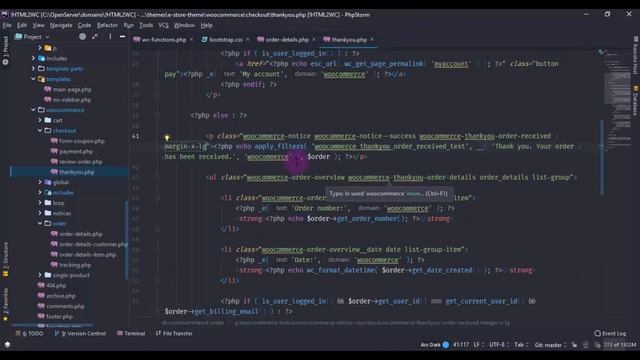The height and width of the screenshot is (360, 640).
Task: Click the intention lightbulb icon at line 41
Action: click(167, 138)
